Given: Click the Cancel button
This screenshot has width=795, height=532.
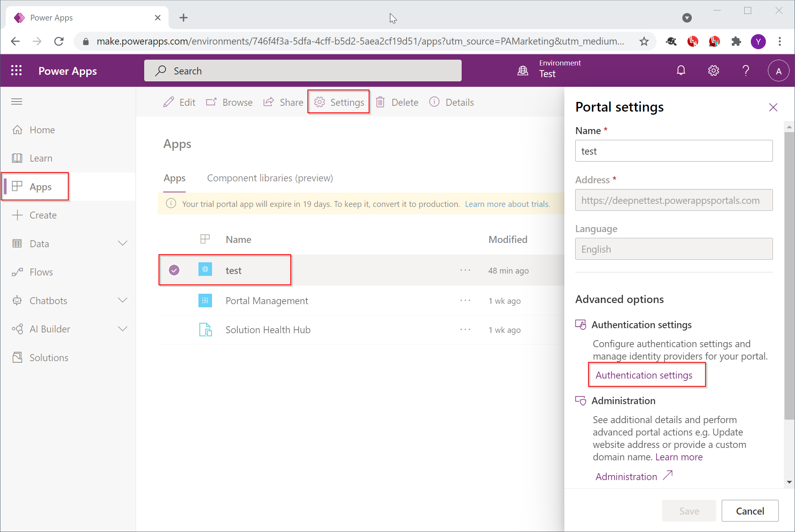Looking at the screenshot, I should 750,511.
